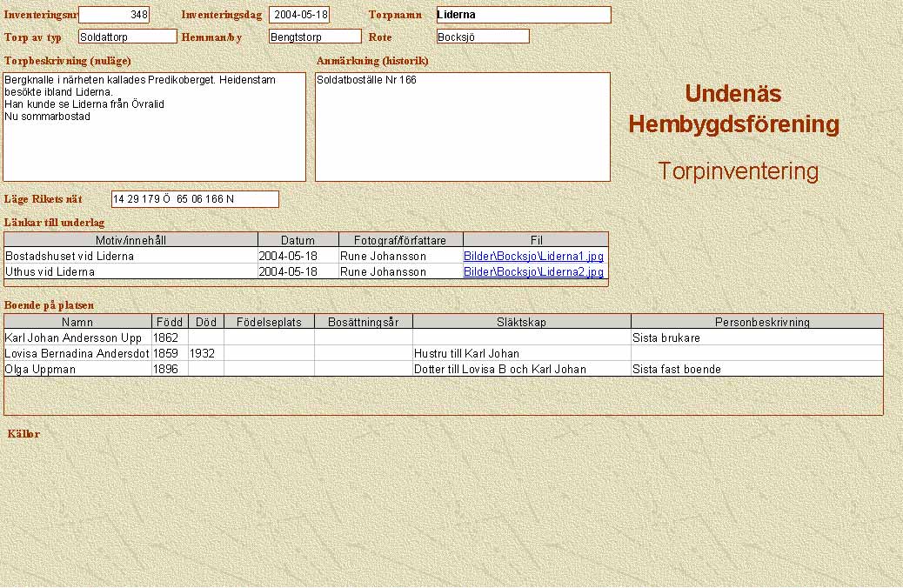Click the Motiv/innehåll column header
Screen dimensions: 903x588
[x=131, y=240]
